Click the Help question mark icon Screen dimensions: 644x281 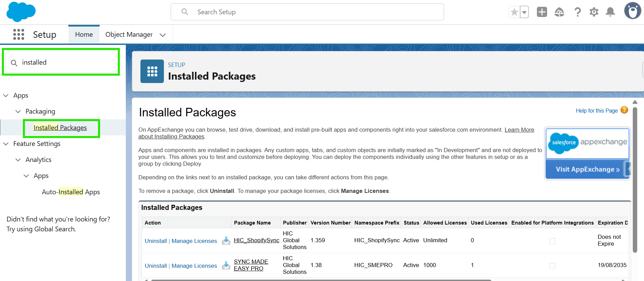(x=577, y=12)
